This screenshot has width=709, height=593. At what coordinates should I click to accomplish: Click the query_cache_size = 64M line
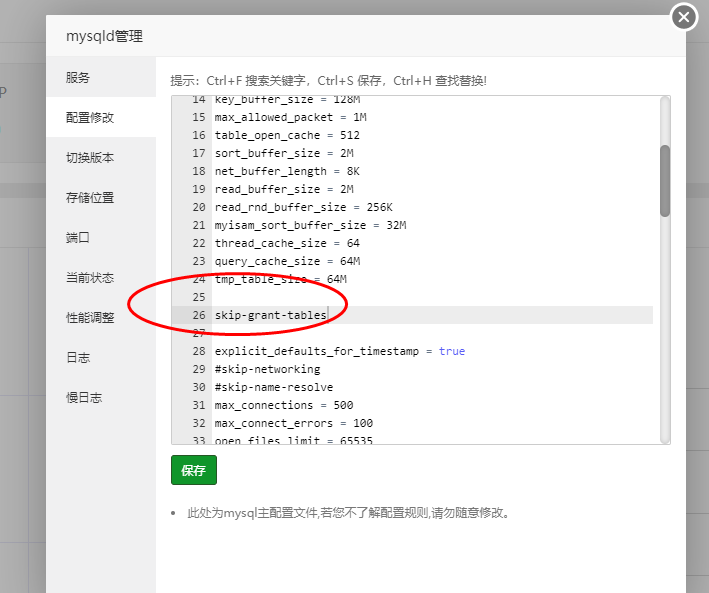tap(287, 261)
